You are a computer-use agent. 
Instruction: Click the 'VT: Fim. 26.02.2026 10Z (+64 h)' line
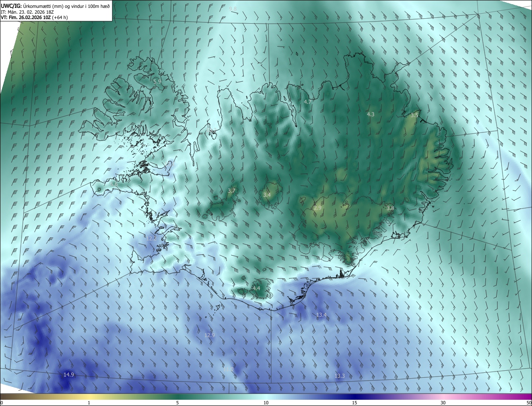(x=34, y=17)
